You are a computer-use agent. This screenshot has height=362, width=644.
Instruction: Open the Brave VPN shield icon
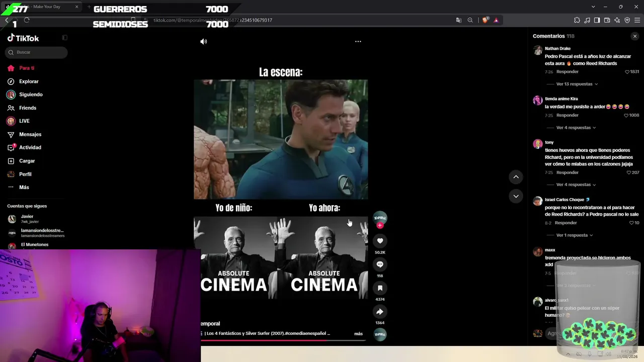(x=627, y=20)
